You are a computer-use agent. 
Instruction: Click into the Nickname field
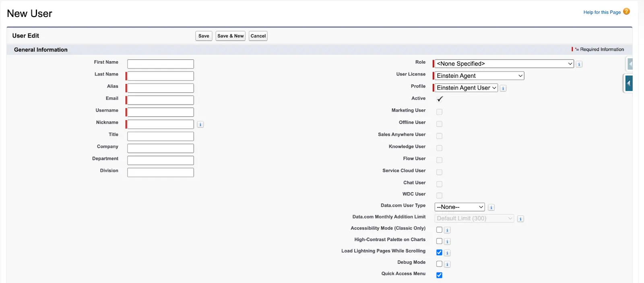pos(161,124)
